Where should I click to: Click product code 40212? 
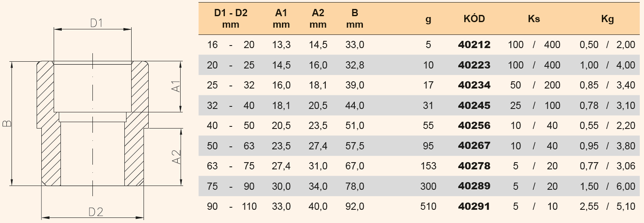(474, 45)
